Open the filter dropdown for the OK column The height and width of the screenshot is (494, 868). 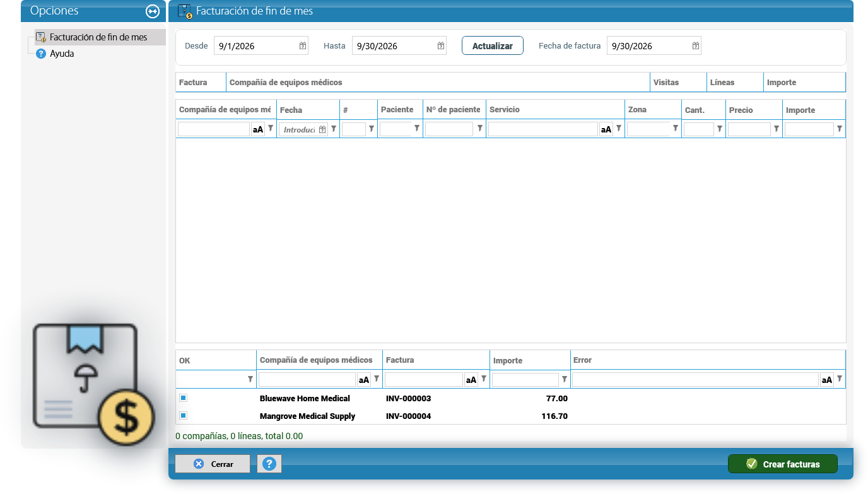coord(250,379)
